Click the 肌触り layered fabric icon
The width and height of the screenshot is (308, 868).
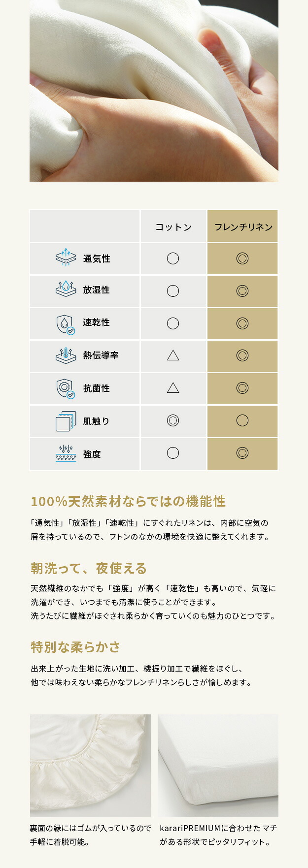[x=66, y=421]
